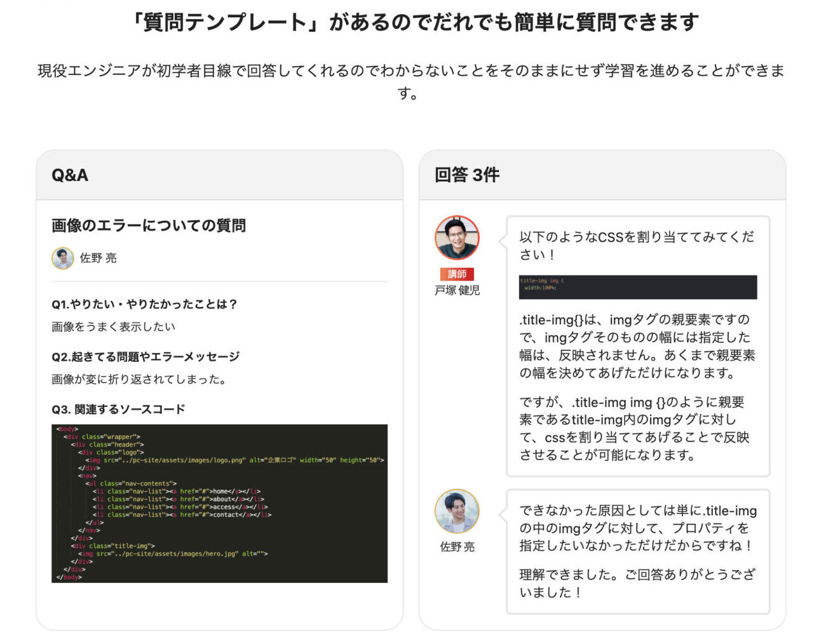Click heading Q2.起きてる問題やエラーメッセージ
Viewport: 826px width, 644px height.
click(x=146, y=357)
